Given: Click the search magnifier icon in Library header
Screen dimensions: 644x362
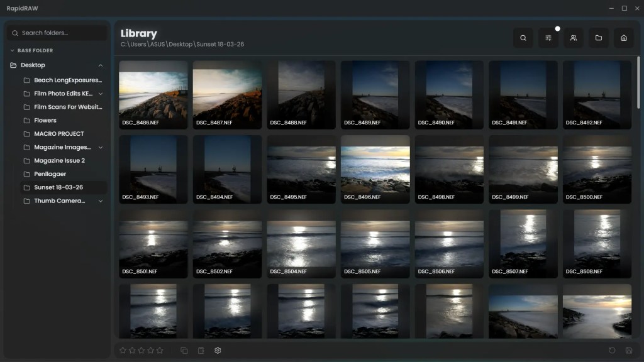Looking at the screenshot, I should click(523, 38).
